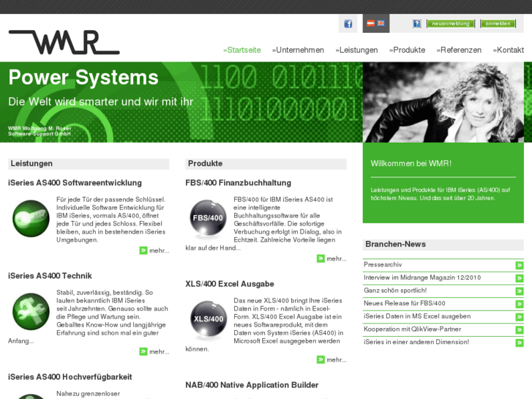532x399 pixels.
Task: Open the Produkte menu item
Action: point(407,50)
